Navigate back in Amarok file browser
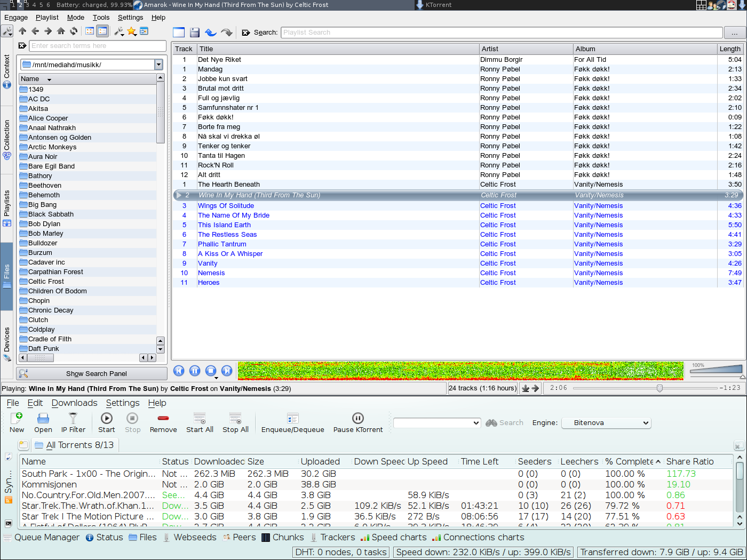 [35, 31]
